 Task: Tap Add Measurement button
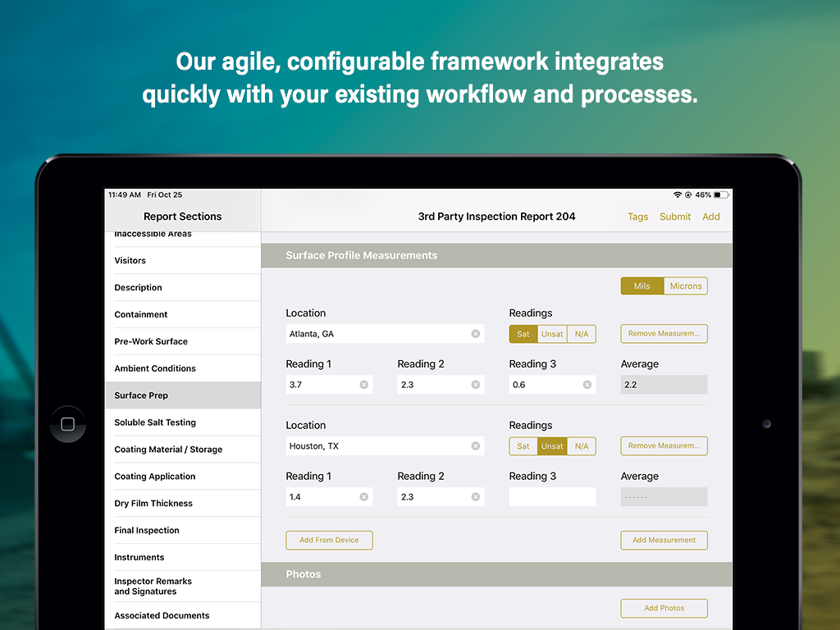click(x=664, y=540)
